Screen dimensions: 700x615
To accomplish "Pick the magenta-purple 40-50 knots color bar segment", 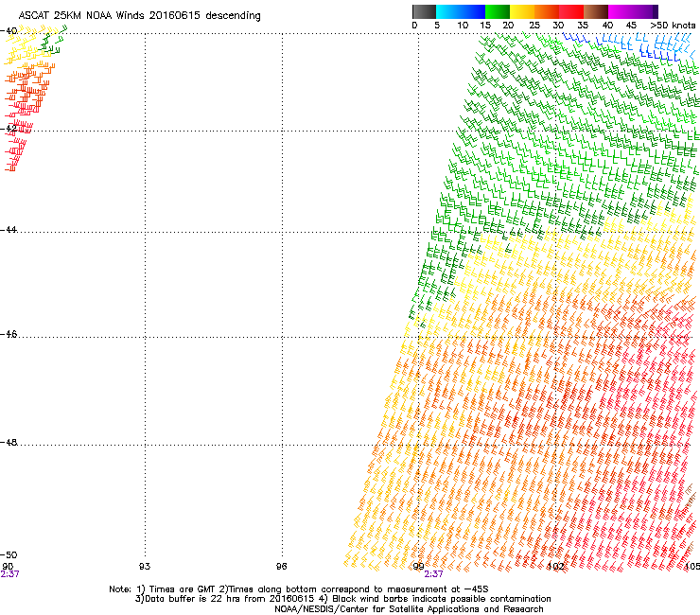I will click(x=633, y=11).
